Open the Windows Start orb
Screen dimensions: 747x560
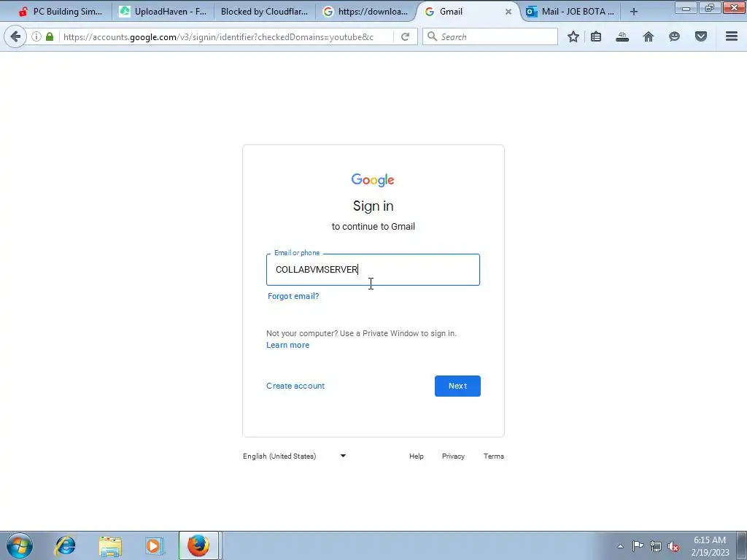pyautogui.click(x=20, y=545)
